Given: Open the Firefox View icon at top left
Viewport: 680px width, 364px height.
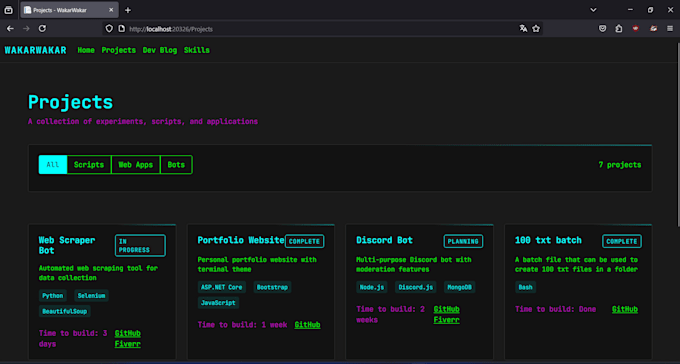Looking at the screenshot, I should click(9, 10).
